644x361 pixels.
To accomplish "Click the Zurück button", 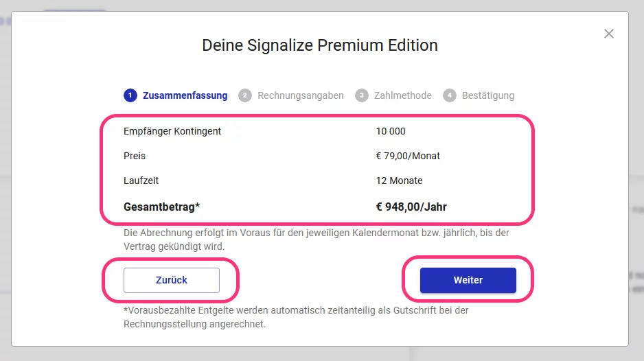I will click(x=172, y=280).
